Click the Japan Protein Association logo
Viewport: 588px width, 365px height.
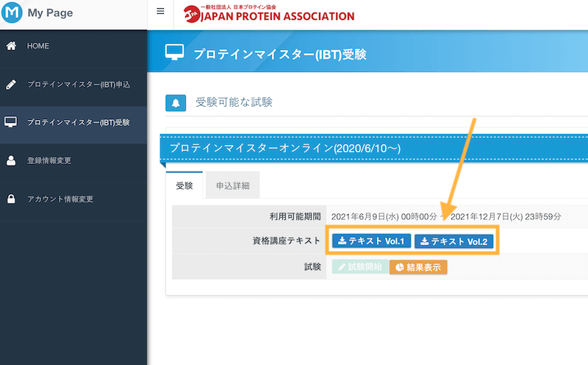(269, 14)
